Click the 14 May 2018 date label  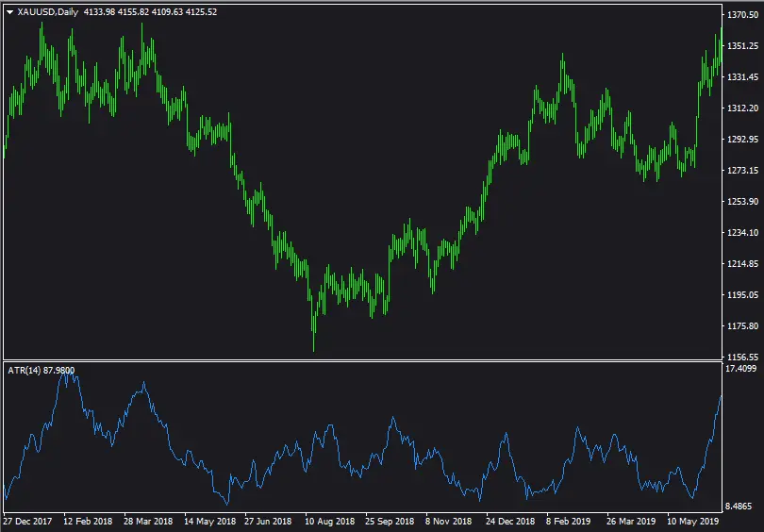coord(210,522)
